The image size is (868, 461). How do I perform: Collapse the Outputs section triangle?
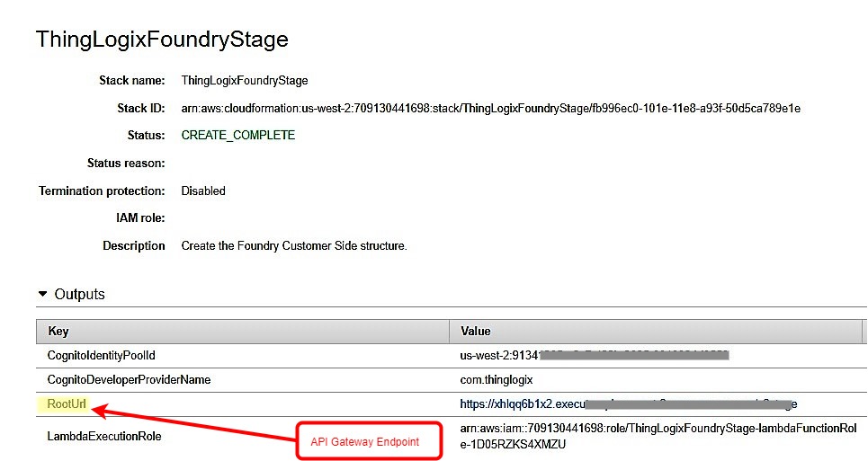pos(42,294)
